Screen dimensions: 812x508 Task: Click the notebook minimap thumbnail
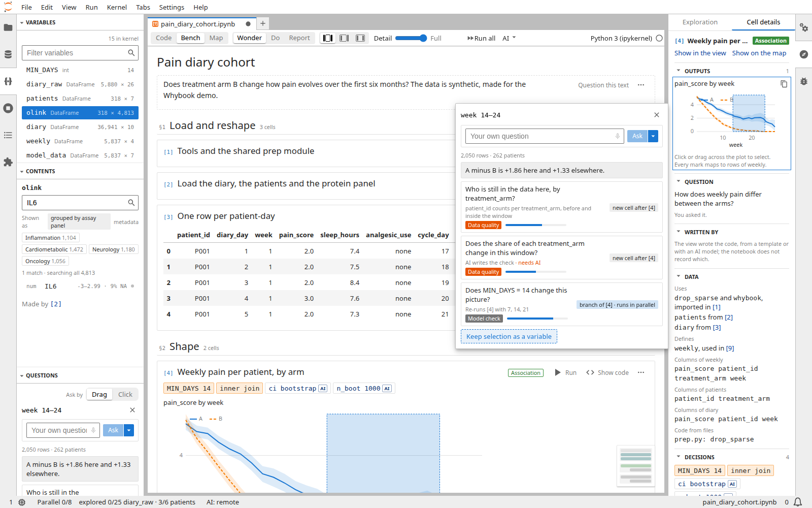coord(635,467)
